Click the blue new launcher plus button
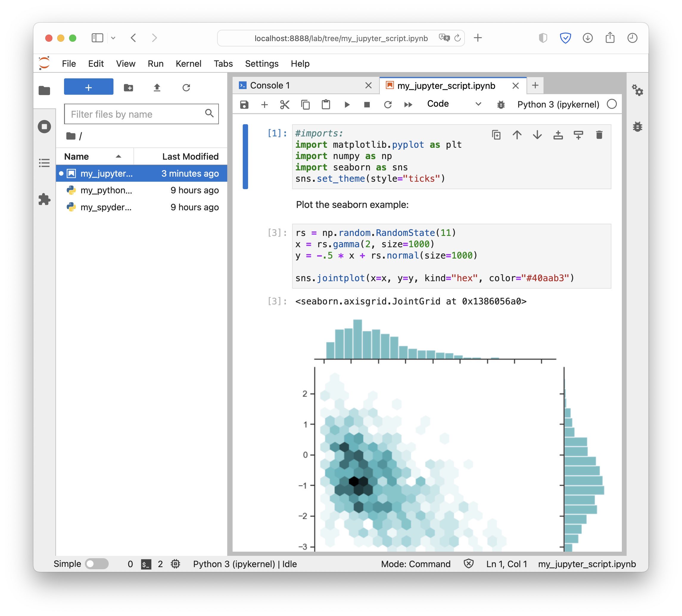 click(x=89, y=87)
